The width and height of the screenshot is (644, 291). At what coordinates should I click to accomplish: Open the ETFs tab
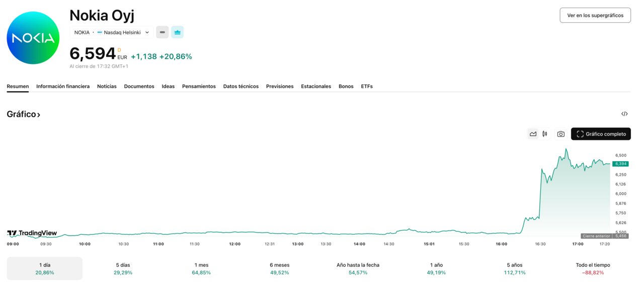pyautogui.click(x=367, y=87)
